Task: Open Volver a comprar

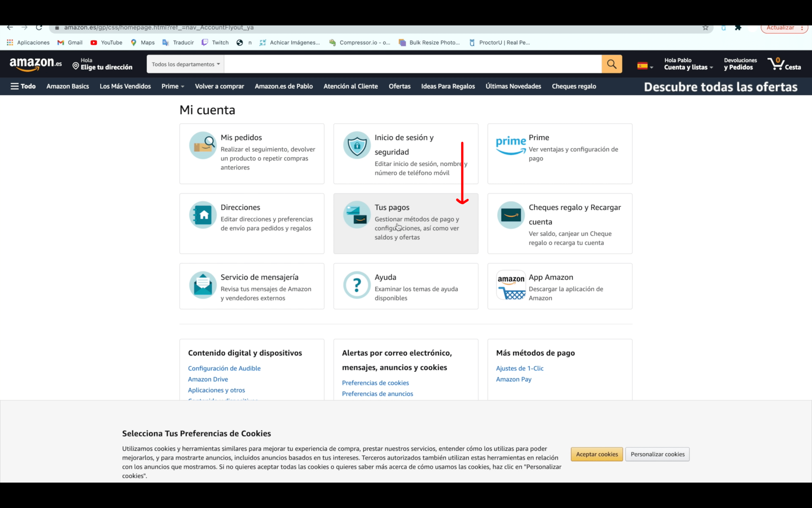Action: (x=220, y=86)
